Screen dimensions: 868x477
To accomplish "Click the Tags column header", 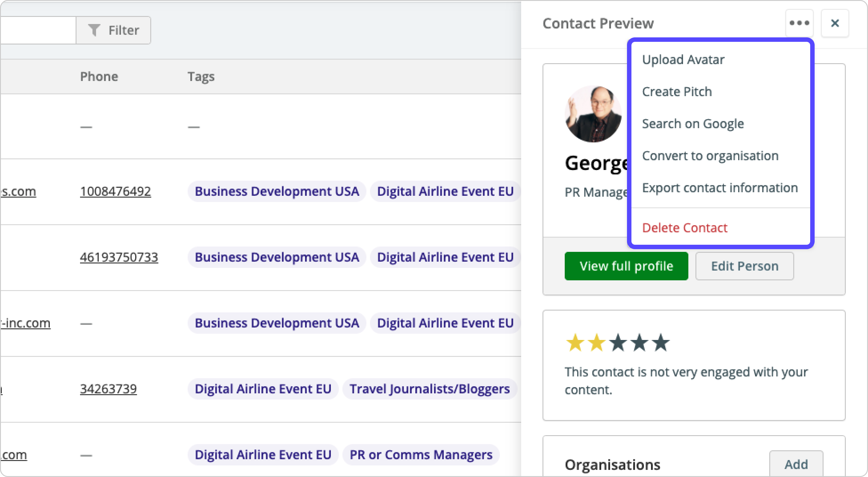I will pyautogui.click(x=201, y=77).
